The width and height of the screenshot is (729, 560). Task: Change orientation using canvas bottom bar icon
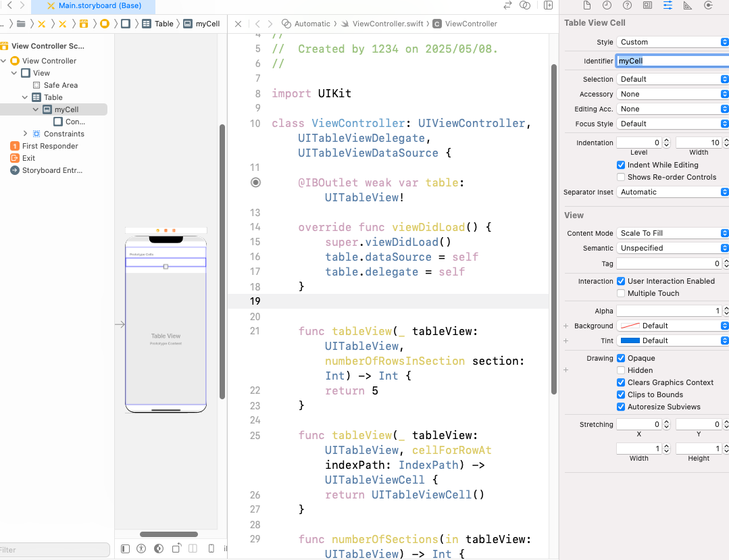coord(176,549)
